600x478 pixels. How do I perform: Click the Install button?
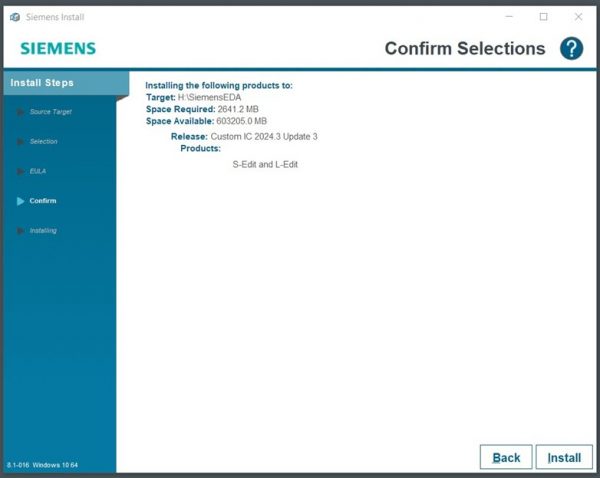click(x=564, y=457)
